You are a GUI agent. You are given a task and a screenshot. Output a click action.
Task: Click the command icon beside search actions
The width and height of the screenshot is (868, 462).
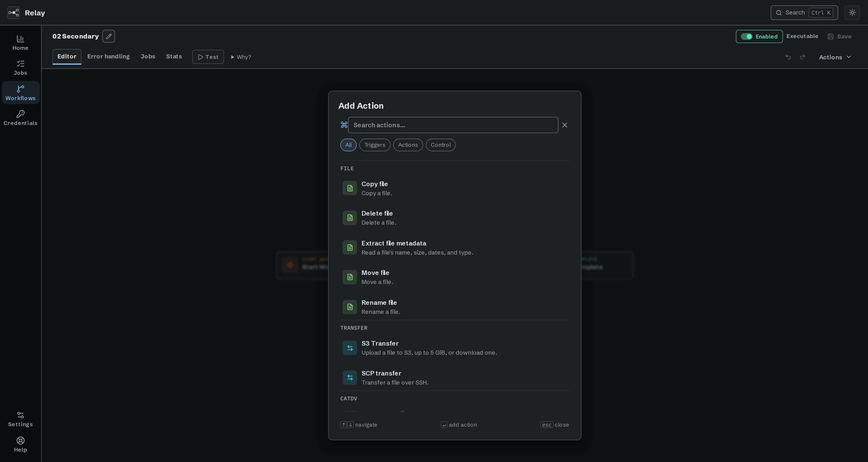pos(344,125)
